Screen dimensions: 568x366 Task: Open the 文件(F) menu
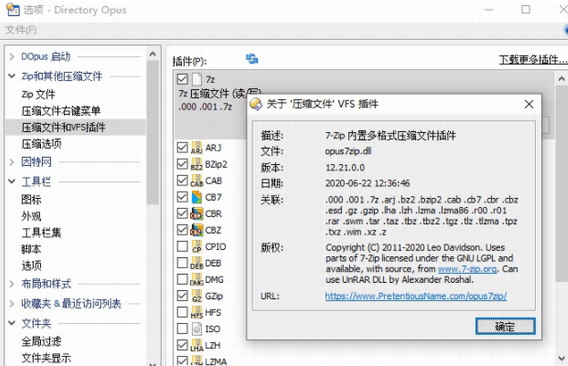point(21,30)
